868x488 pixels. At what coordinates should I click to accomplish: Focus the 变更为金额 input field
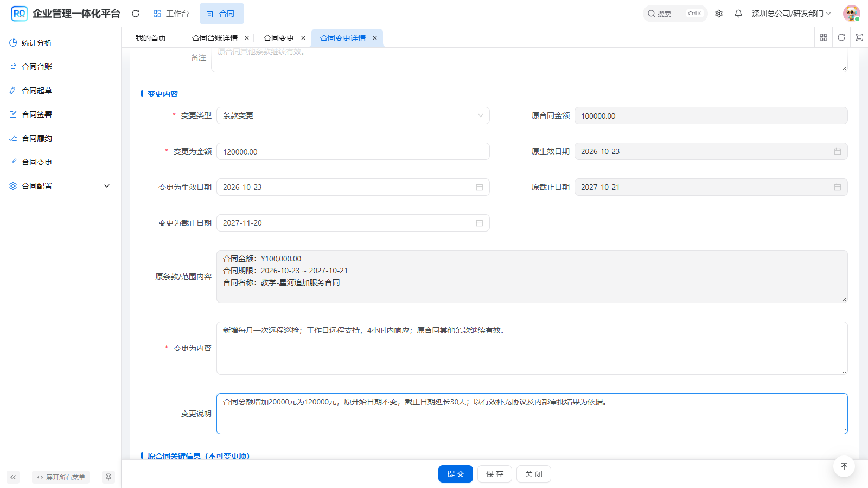tap(353, 151)
